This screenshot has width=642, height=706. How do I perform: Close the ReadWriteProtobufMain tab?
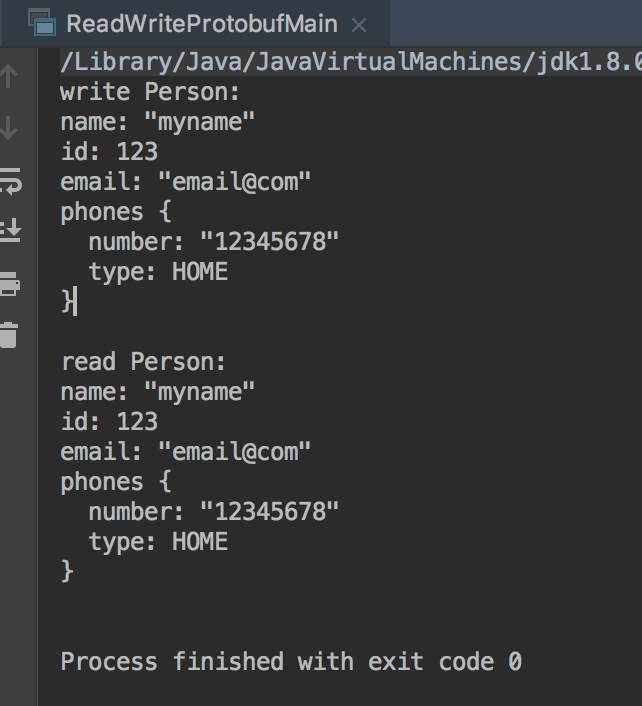click(x=360, y=24)
